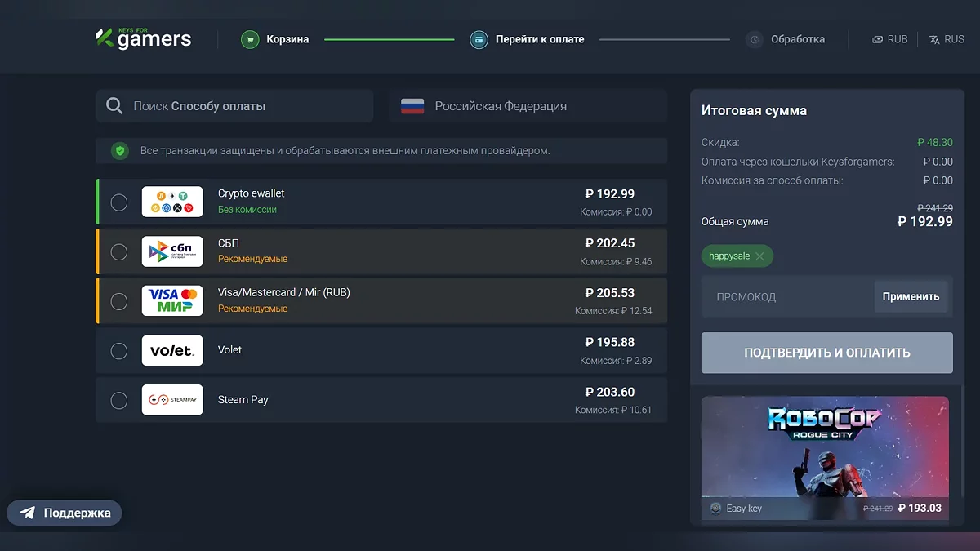Image resolution: width=980 pixels, height=551 pixels.
Task: Expand the Российская Федерация country selector
Action: 528,106
